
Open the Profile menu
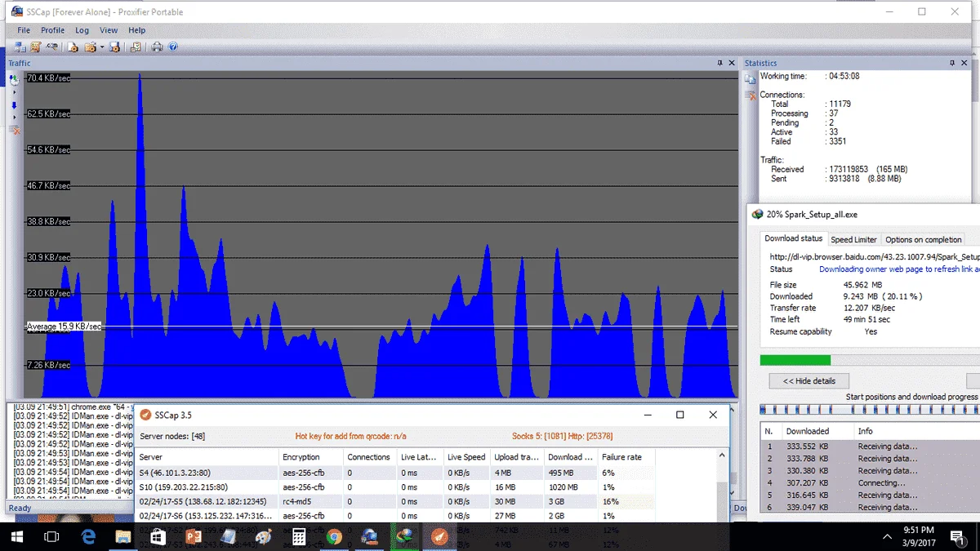pos(52,30)
